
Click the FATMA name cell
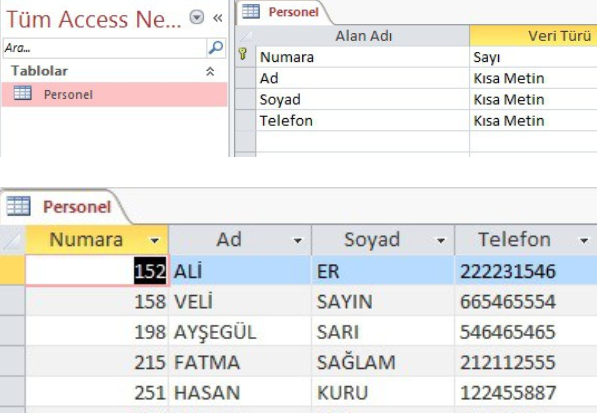[x=240, y=362]
